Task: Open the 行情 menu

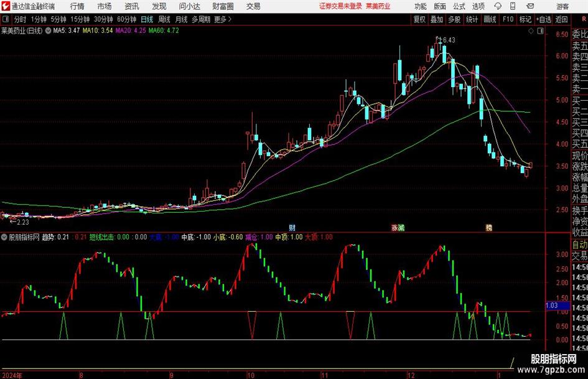Action: click(77, 6)
